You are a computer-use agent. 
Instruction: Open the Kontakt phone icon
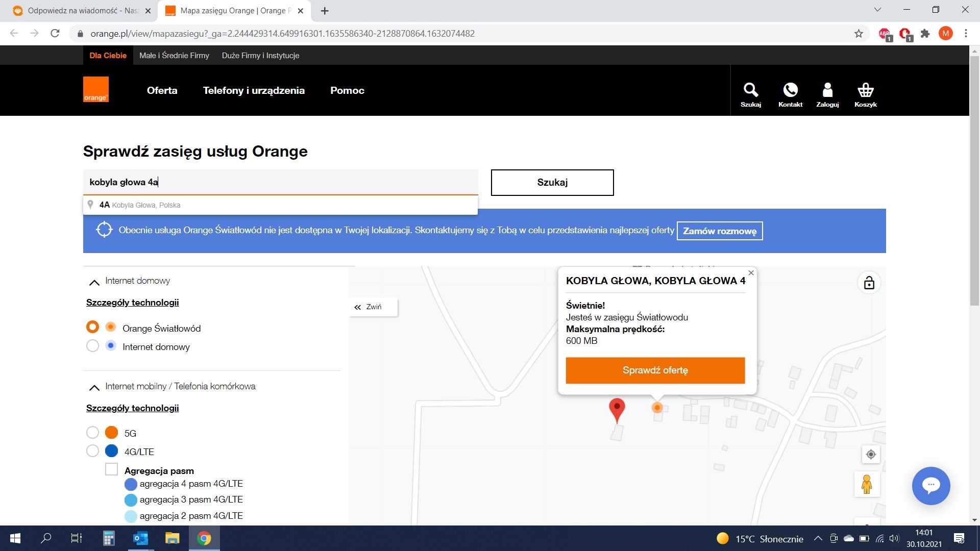790,91
